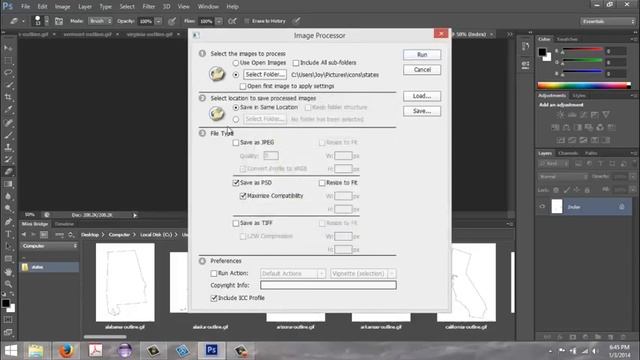Open the Default Actions set dropdown
The height and width of the screenshot is (360, 640).
click(293, 273)
